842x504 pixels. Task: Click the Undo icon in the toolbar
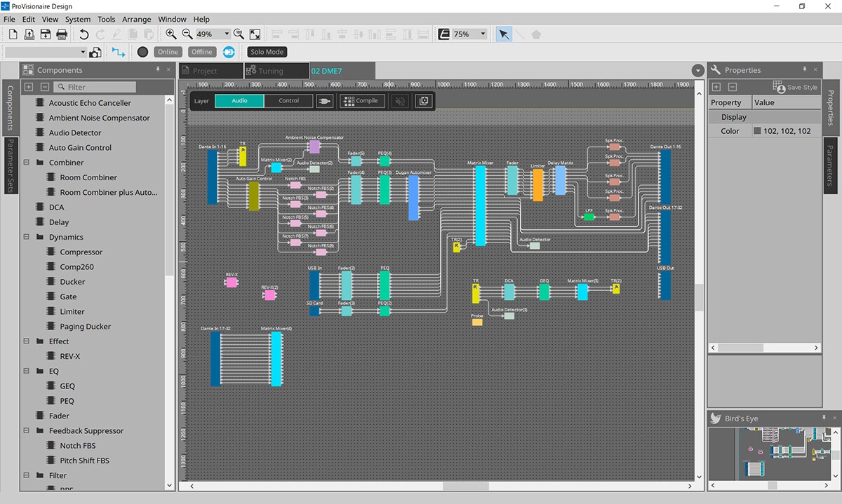click(x=83, y=34)
